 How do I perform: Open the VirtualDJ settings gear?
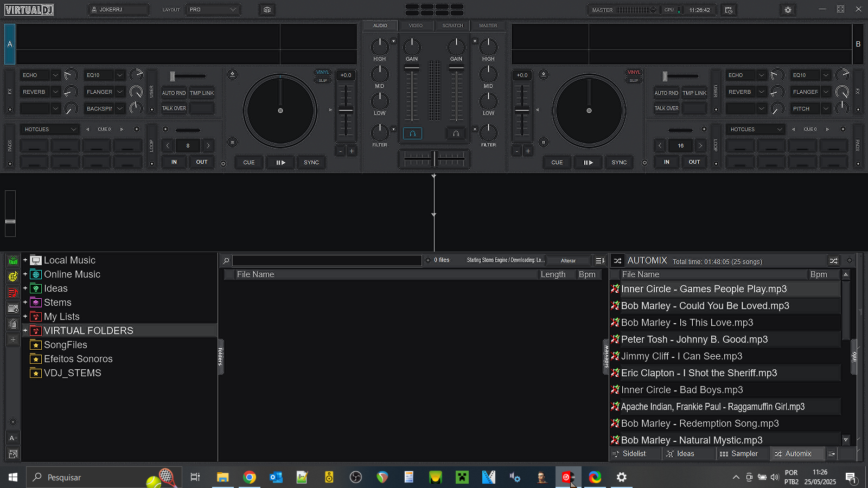[x=788, y=10]
